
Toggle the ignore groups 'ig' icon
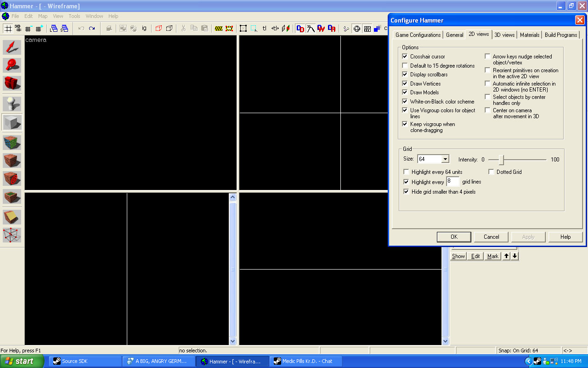coord(144,29)
